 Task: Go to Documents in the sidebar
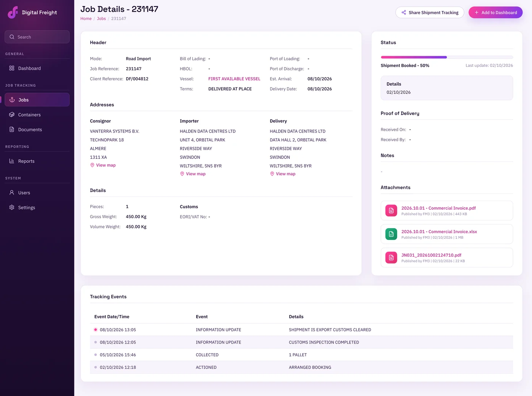(x=37, y=130)
